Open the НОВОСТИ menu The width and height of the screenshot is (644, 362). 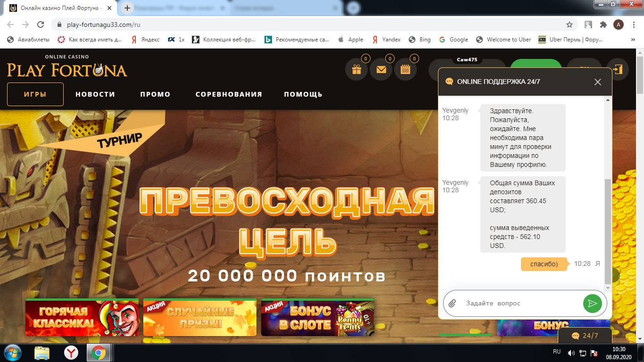point(95,94)
